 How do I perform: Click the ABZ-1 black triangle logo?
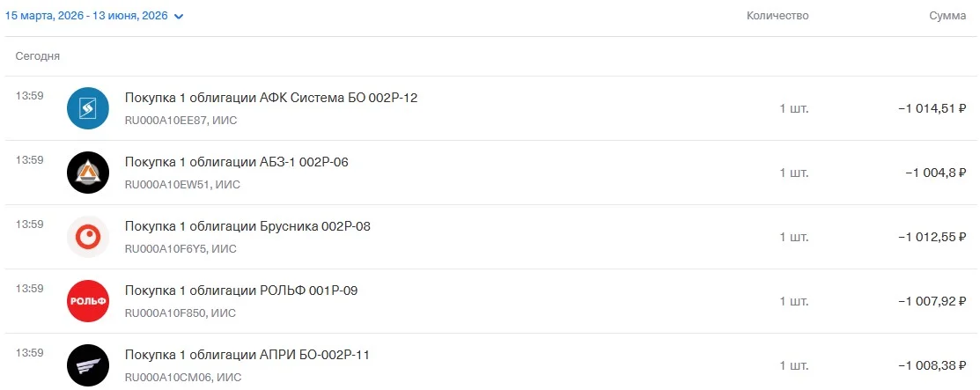pos(88,173)
